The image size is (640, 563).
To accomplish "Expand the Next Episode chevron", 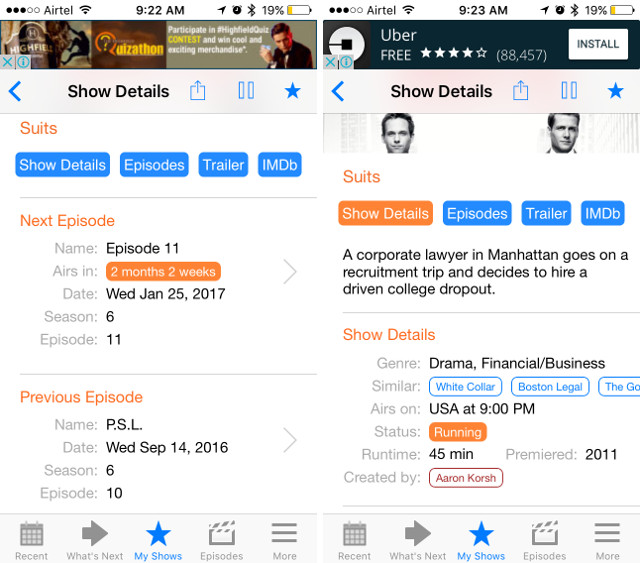I will click(x=290, y=271).
